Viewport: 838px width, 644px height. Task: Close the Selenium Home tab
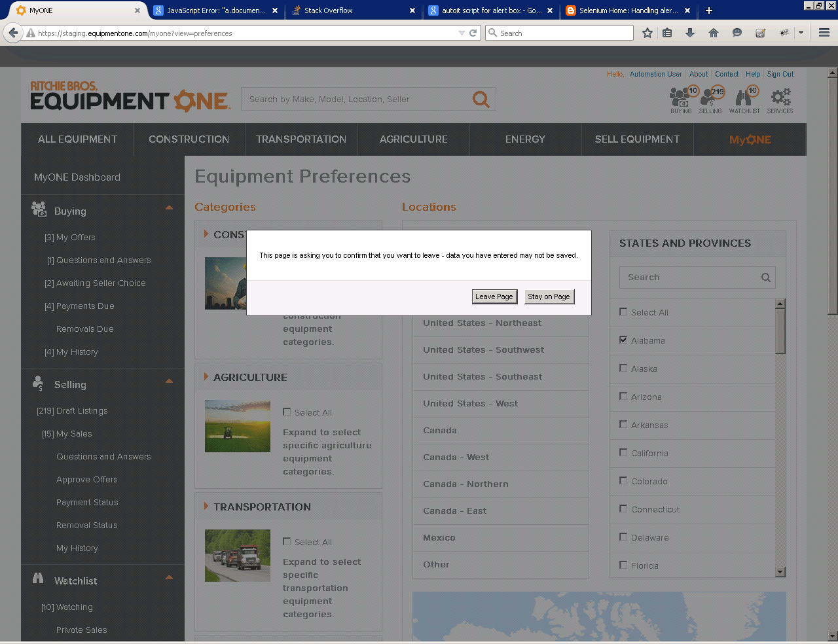point(687,10)
